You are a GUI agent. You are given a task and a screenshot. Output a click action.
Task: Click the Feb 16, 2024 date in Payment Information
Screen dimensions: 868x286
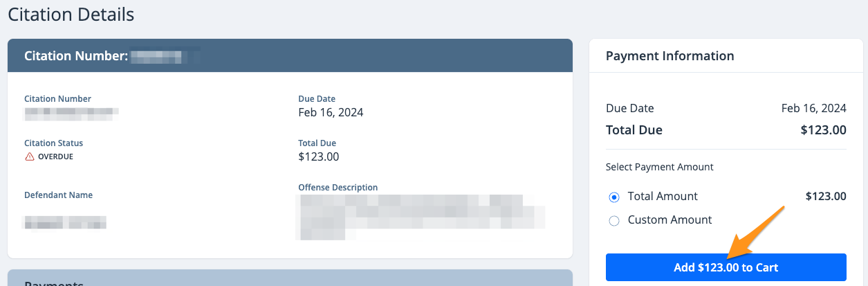click(x=813, y=108)
